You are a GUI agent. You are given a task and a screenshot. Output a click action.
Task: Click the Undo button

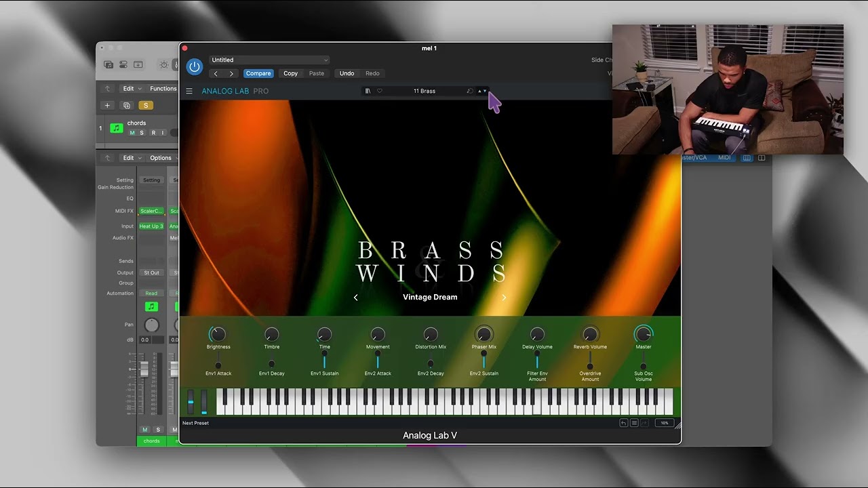[x=347, y=73]
